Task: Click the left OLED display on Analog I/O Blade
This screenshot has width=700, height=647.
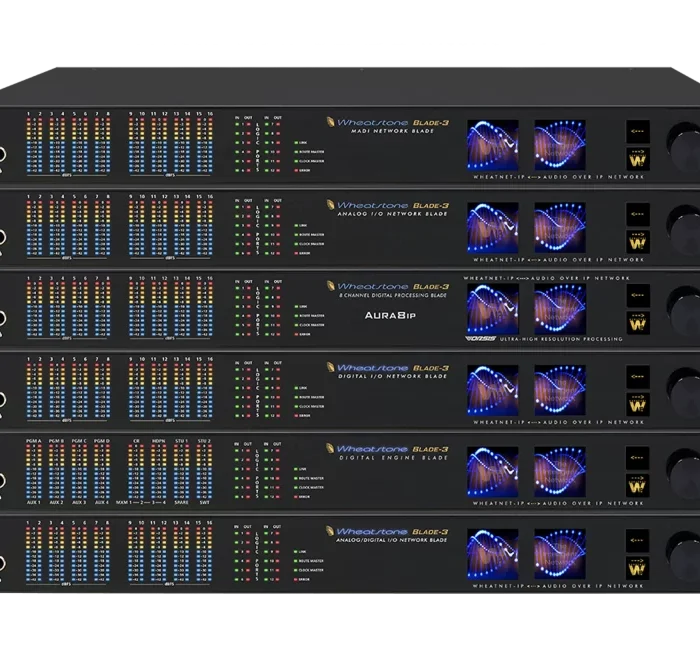Action: point(493,228)
